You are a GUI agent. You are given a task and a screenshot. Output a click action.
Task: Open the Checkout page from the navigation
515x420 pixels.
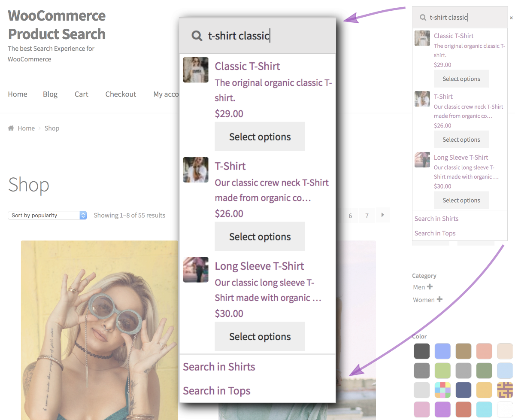tap(121, 94)
